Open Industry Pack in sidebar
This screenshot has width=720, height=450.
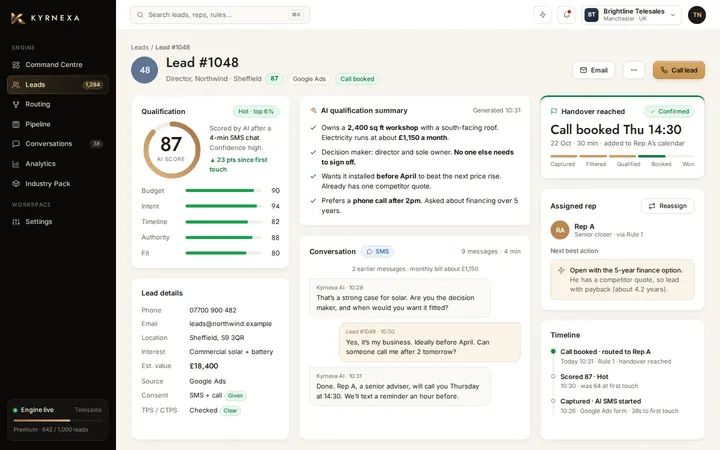pyautogui.click(x=58, y=184)
